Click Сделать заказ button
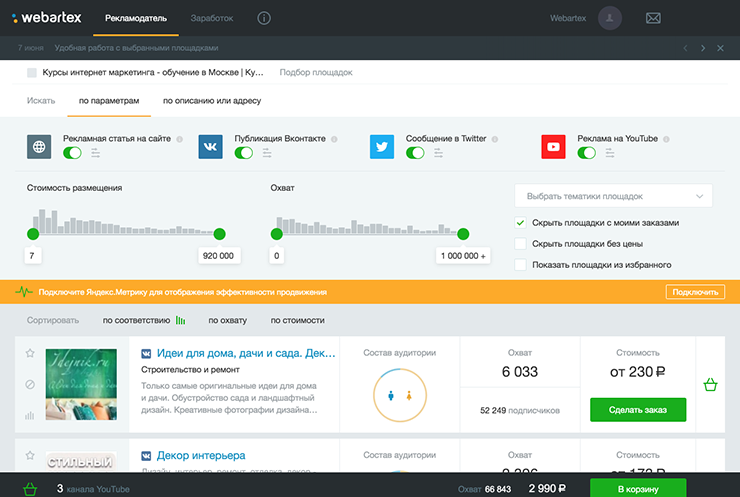 point(638,410)
